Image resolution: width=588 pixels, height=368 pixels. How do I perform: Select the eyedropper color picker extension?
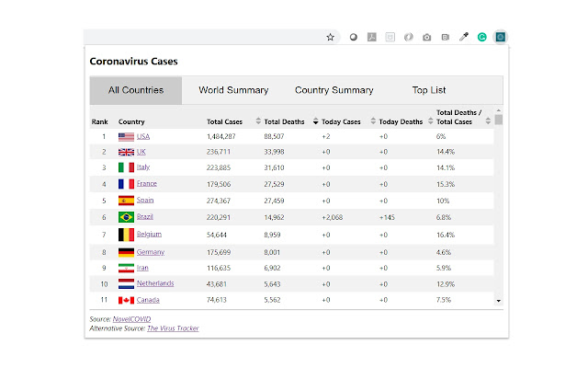464,38
